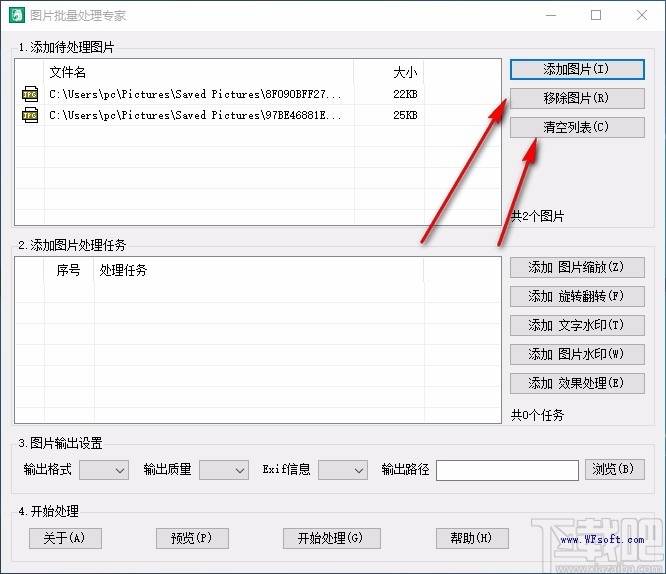Add a text watermark task 文字水印(T)

click(577, 325)
